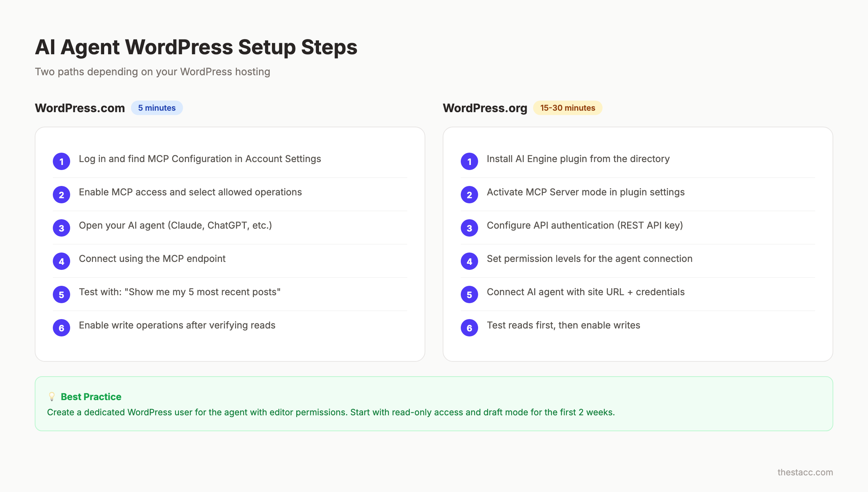Image resolution: width=868 pixels, height=492 pixels.
Task: Click step 1 circle under WordPress.com
Action: [61, 161]
